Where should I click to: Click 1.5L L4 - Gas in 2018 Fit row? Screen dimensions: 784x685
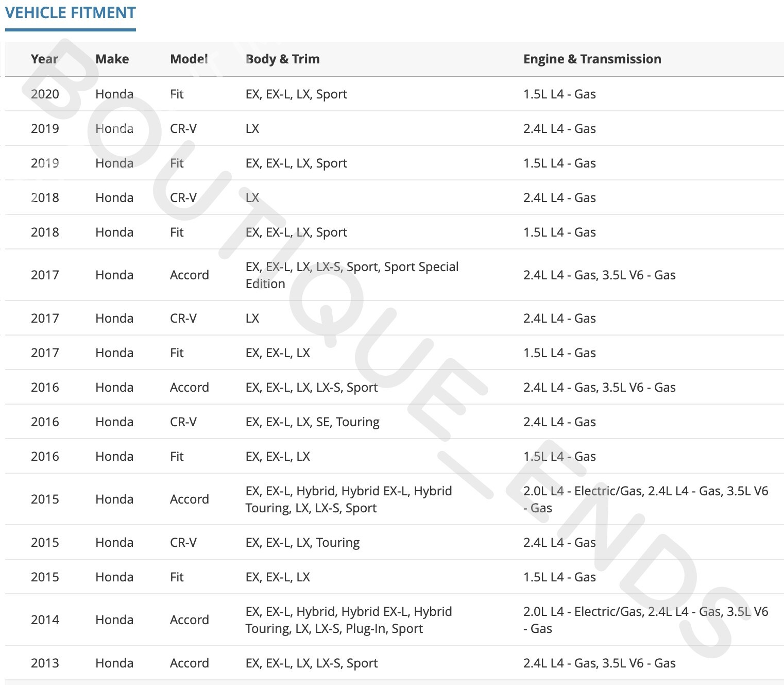click(x=559, y=232)
